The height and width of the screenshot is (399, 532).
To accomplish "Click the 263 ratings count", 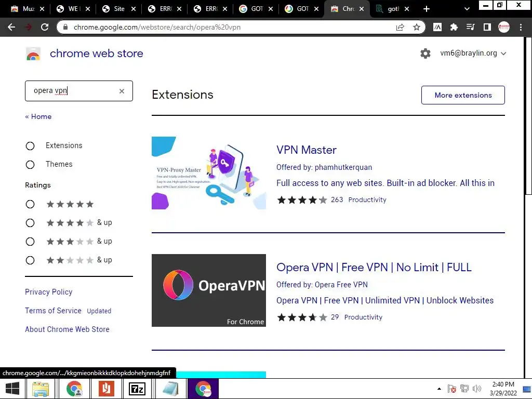I will pos(337,200).
